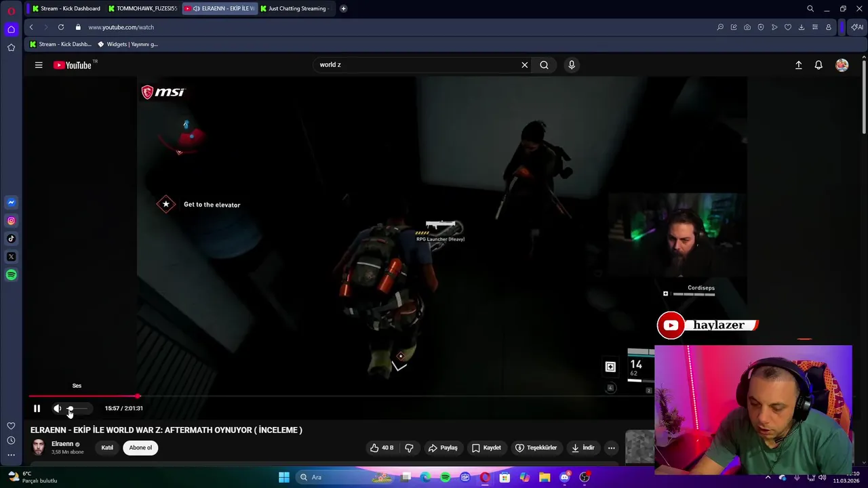
Task: Open Easy Setup sliders icon
Action: [x=815, y=27]
